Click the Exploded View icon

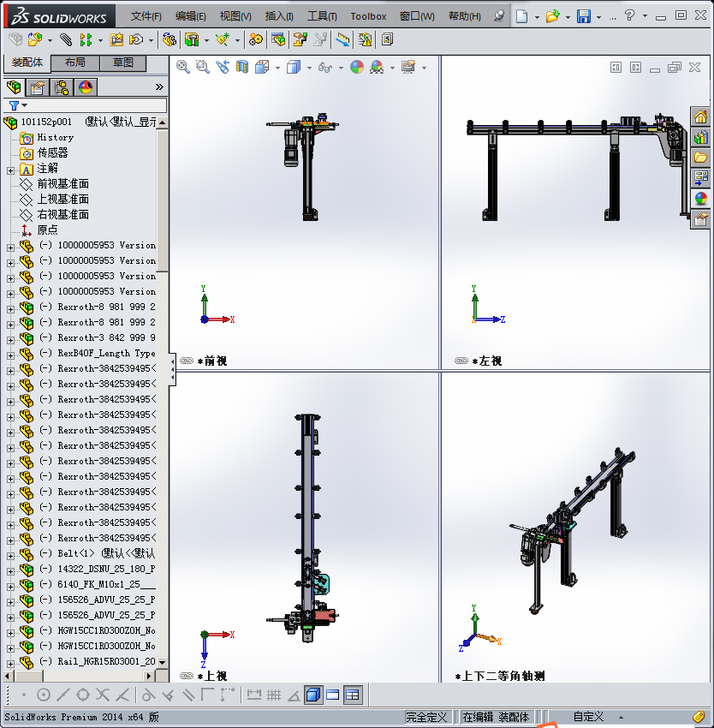pyautogui.click(x=300, y=40)
